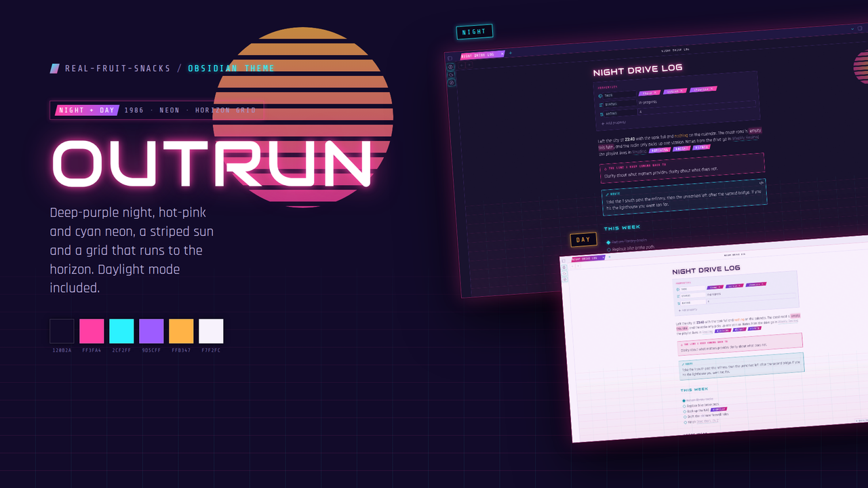Select purple 9D5CFF color swatch
This screenshot has width=868, height=488.
click(151, 331)
